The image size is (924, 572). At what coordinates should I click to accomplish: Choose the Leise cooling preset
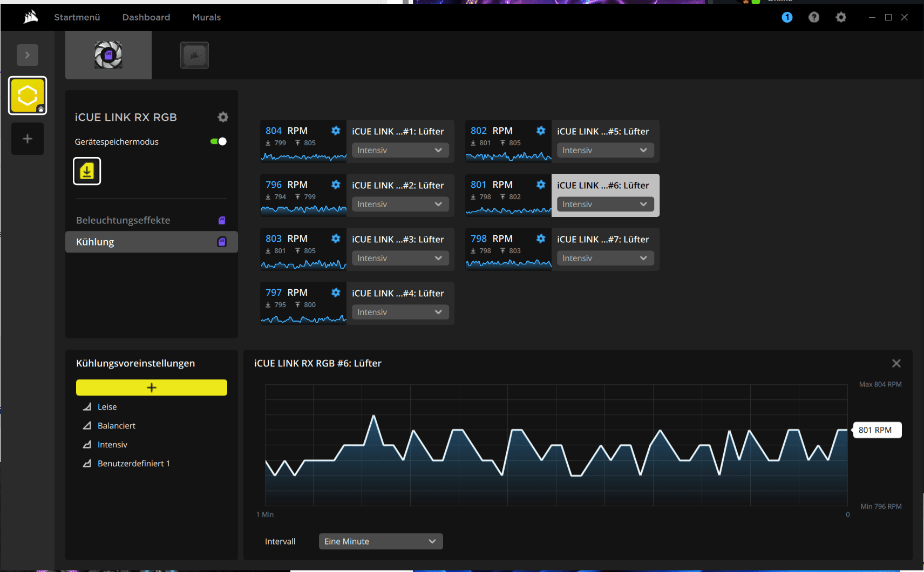click(x=107, y=406)
